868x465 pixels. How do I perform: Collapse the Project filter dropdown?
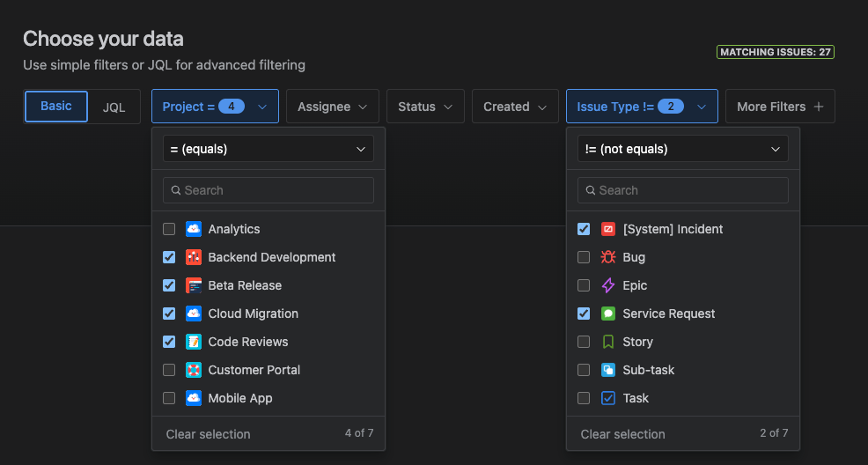tap(215, 107)
